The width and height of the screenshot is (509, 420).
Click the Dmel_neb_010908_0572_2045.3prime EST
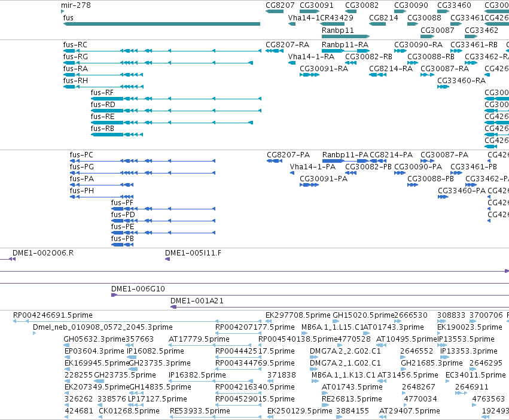pos(35,333)
